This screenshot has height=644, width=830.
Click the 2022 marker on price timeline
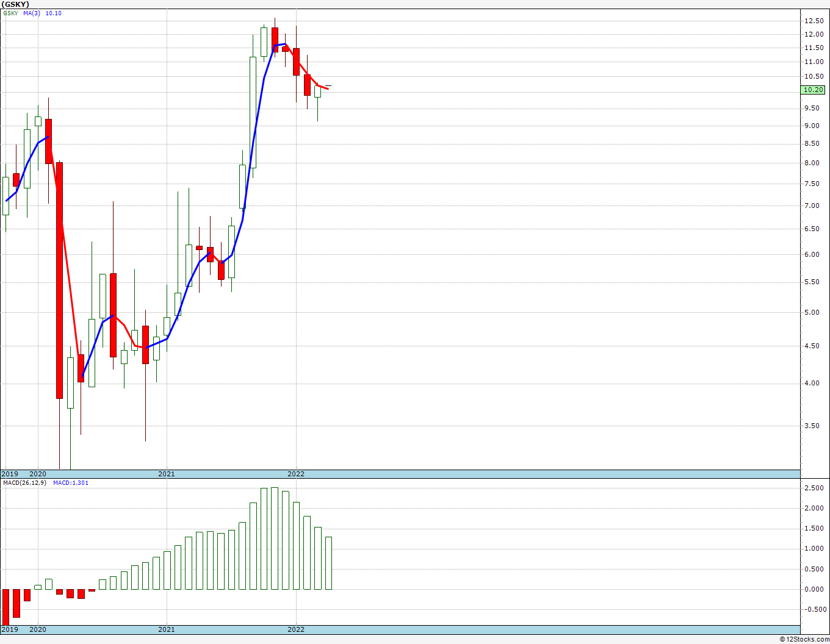tap(296, 474)
